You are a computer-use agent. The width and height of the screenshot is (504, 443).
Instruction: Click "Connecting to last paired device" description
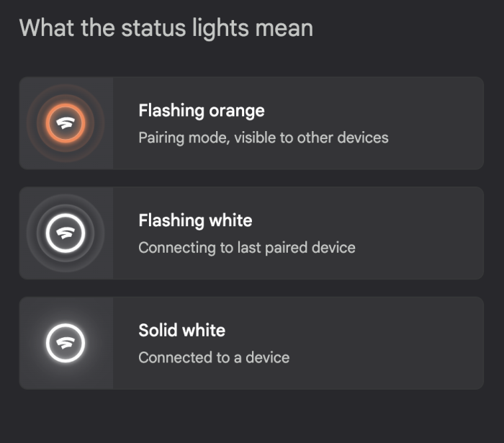point(247,248)
